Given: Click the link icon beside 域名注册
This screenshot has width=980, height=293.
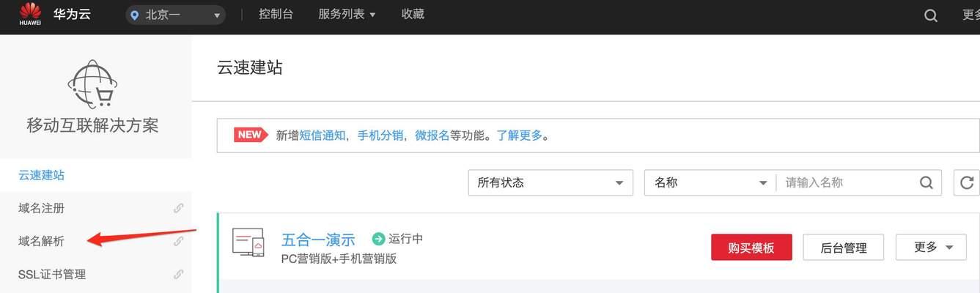Looking at the screenshot, I should coord(178,208).
